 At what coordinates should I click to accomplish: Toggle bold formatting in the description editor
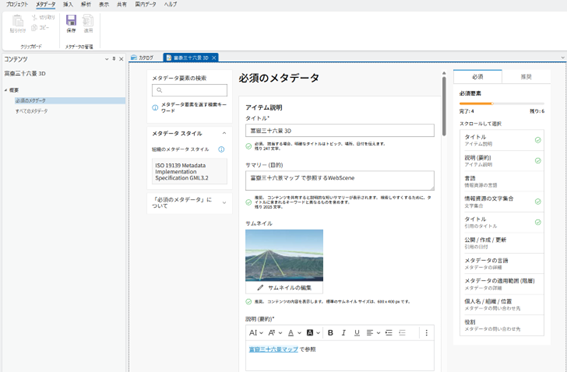[x=330, y=333]
